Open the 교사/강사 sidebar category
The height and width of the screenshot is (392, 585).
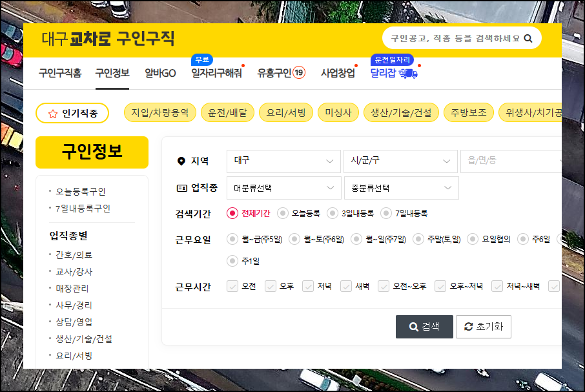click(x=74, y=272)
